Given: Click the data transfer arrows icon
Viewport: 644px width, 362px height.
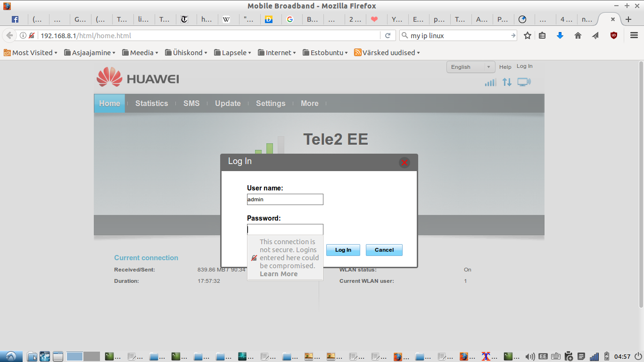Looking at the screenshot, I should click(x=507, y=82).
